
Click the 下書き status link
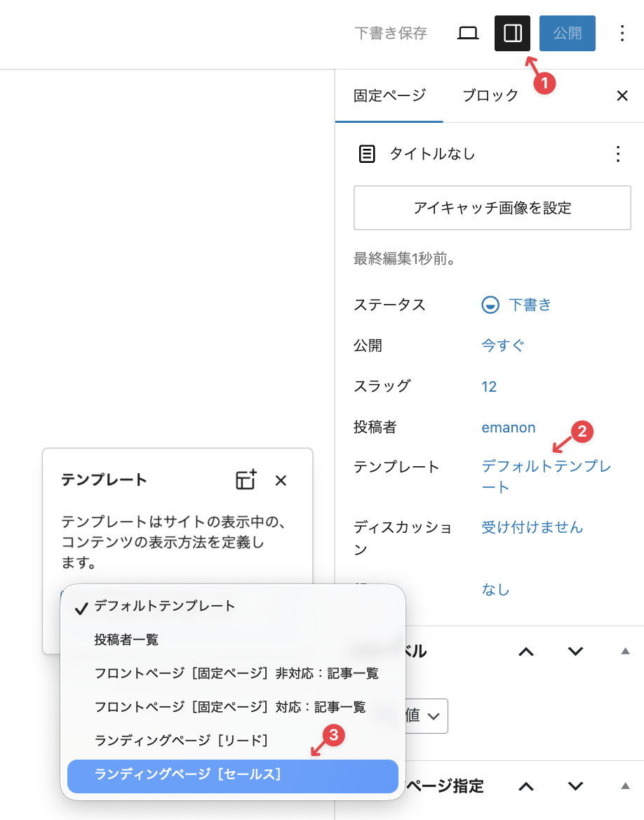click(530, 305)
